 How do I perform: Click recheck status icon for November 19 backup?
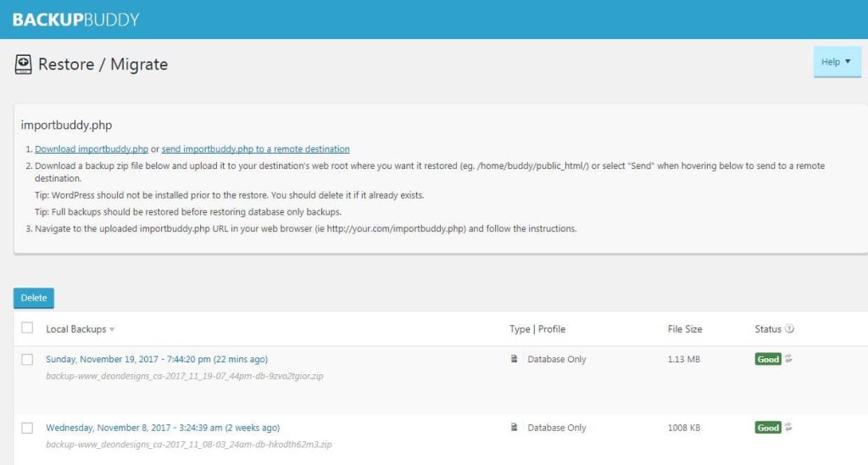(789, 359)
